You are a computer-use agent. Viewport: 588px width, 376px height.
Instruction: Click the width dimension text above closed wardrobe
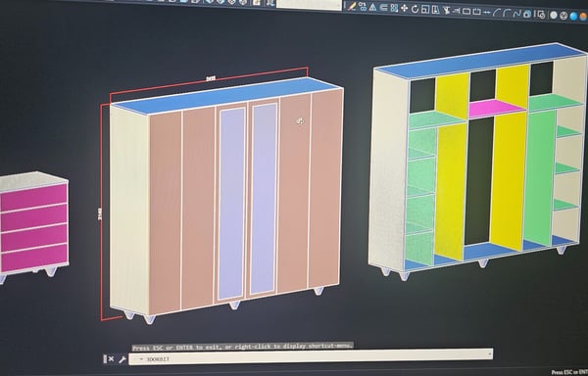[211, 78]
